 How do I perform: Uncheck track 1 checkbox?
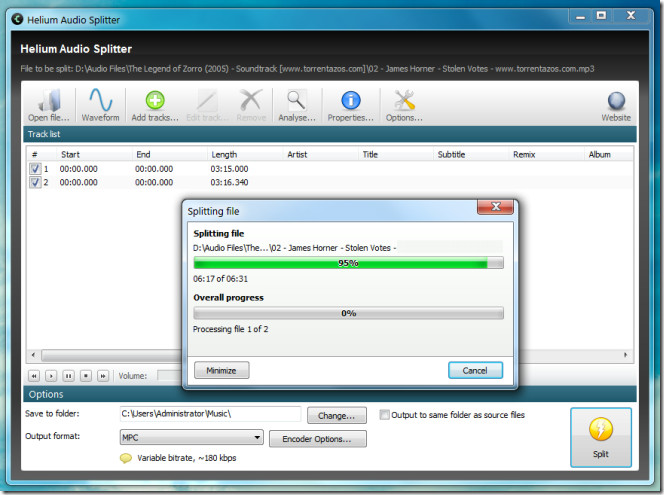(x=35, y=169)
